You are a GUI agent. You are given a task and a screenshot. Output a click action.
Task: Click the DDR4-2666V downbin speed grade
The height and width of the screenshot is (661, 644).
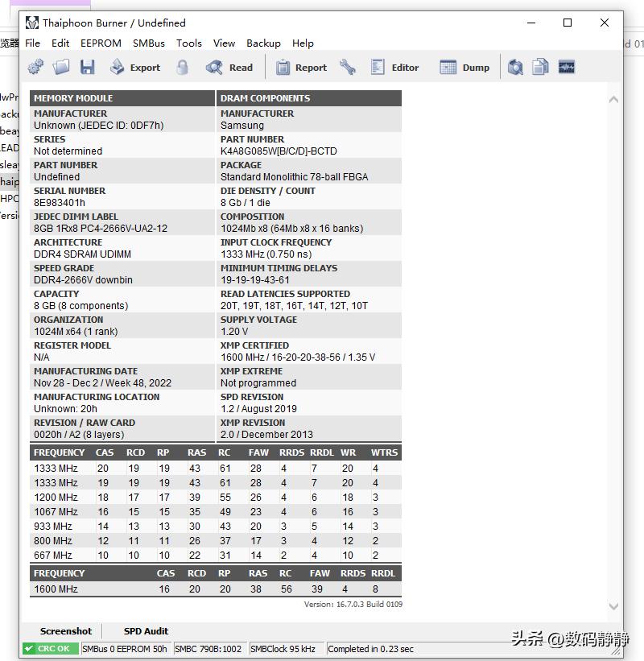click(83, 280)
